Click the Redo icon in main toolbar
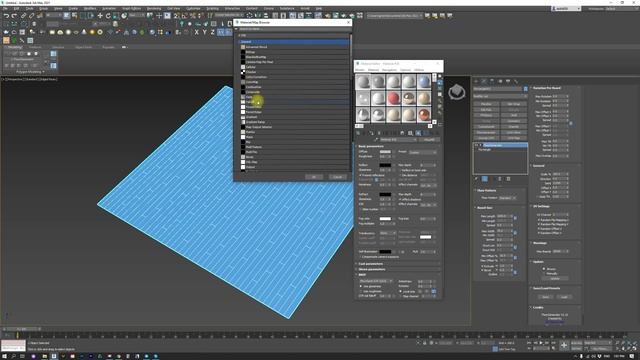The image size is (640, 360). pyautogui.click(x=14, y=16)
